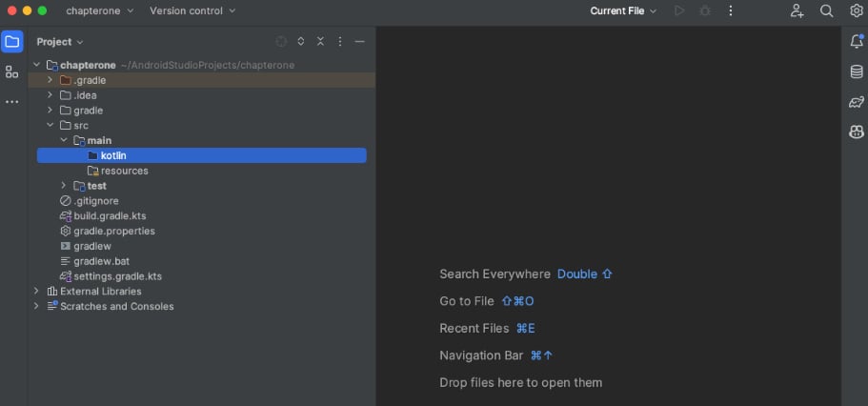Collapse the src folder
The image size is (868, 406).
pyautogui.click(x=50, y=125)
